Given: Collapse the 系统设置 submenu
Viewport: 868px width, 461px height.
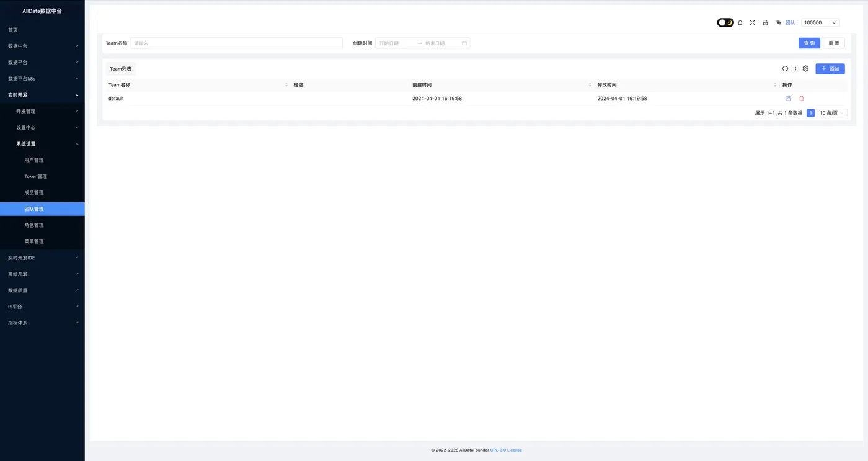Looking at the screenshot, I should tap(42, 144).
